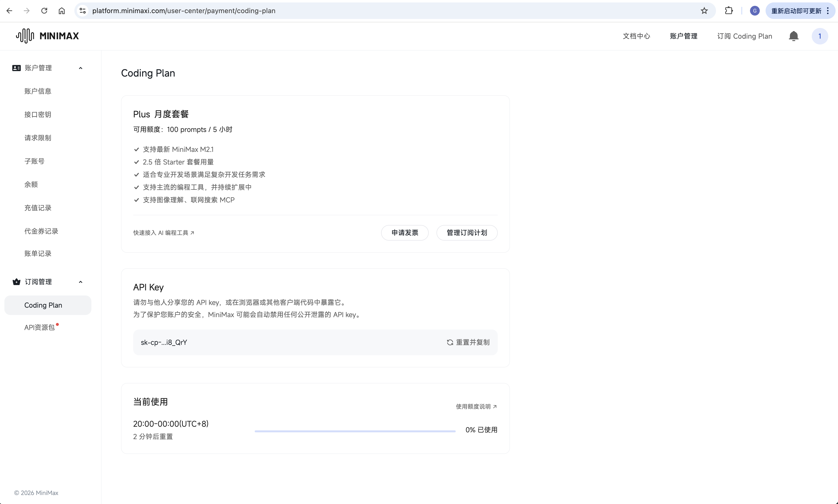Viewport: 838px width, 504px height.
Task: Click the 管理订阅计划 button
Action: coord(467,233)
